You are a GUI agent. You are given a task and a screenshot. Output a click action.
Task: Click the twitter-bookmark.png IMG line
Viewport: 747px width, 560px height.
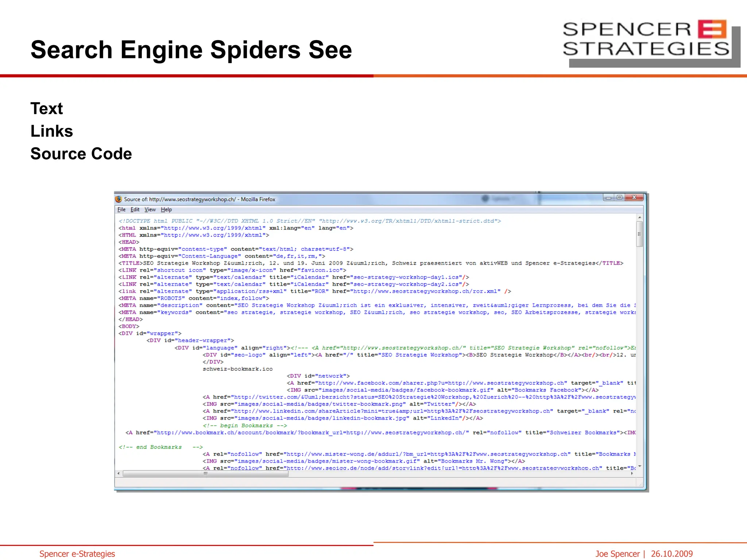(339, 404)
